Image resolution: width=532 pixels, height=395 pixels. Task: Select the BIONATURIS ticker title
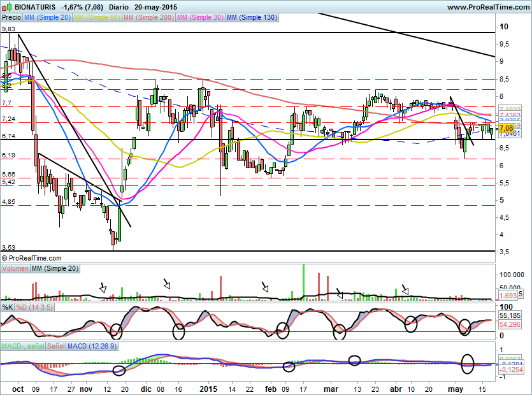pyautogui.click(x=35, y=7)
